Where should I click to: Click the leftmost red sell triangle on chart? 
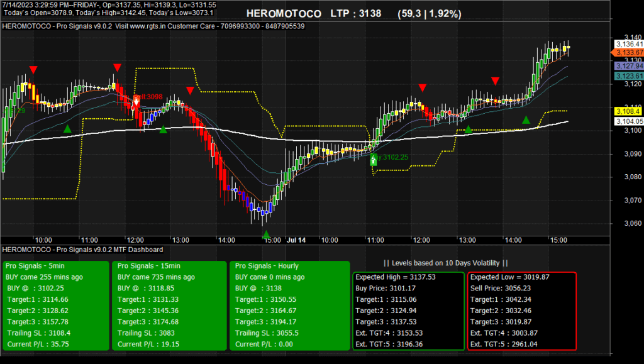(x=33, y=70)
